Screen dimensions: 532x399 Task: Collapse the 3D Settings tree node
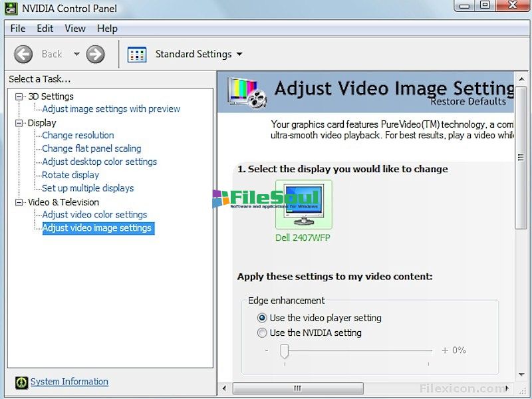click(19, 96)
